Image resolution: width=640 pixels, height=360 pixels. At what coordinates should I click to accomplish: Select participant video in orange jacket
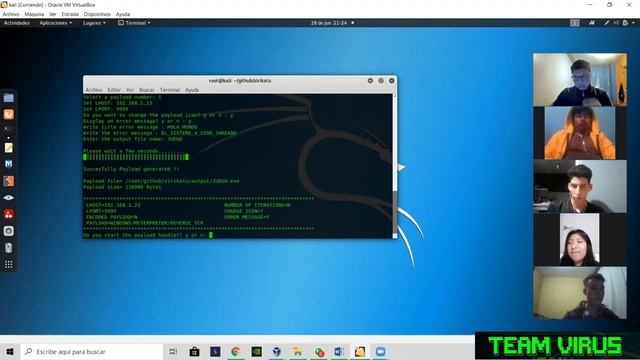coord(580,133)
